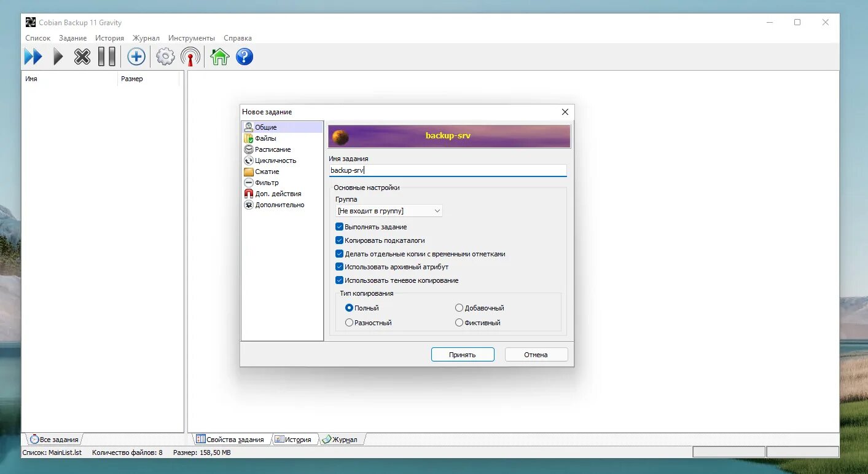This screenshot has width=868, height=474.
Task: Open help with the question mark icon
Action: [244, 57]
